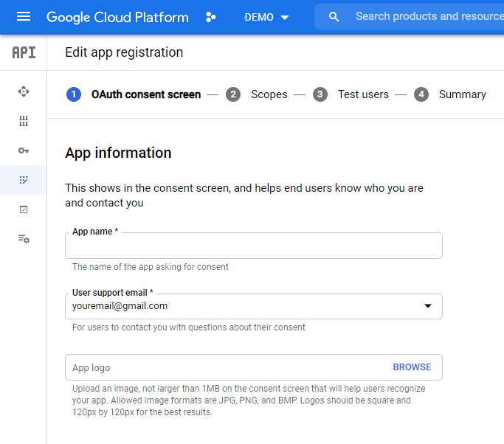Select step 2 Scopes

257,94
